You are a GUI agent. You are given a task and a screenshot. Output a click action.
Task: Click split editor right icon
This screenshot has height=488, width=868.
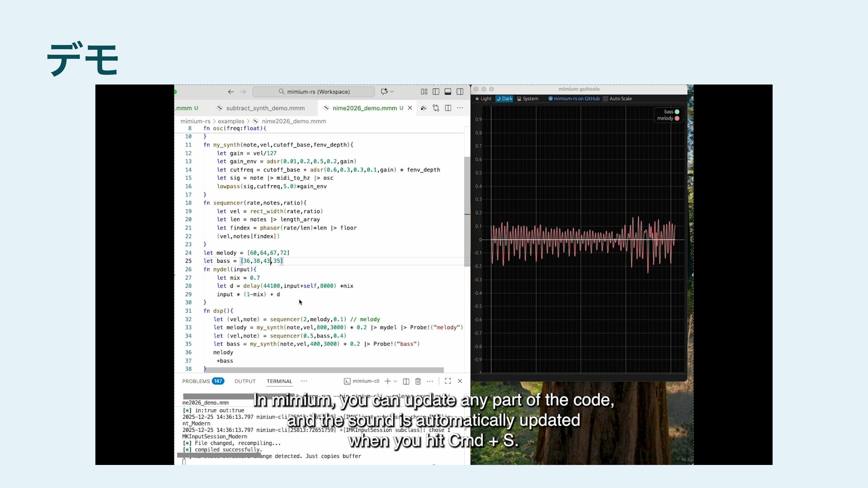(x=448, y=108)
